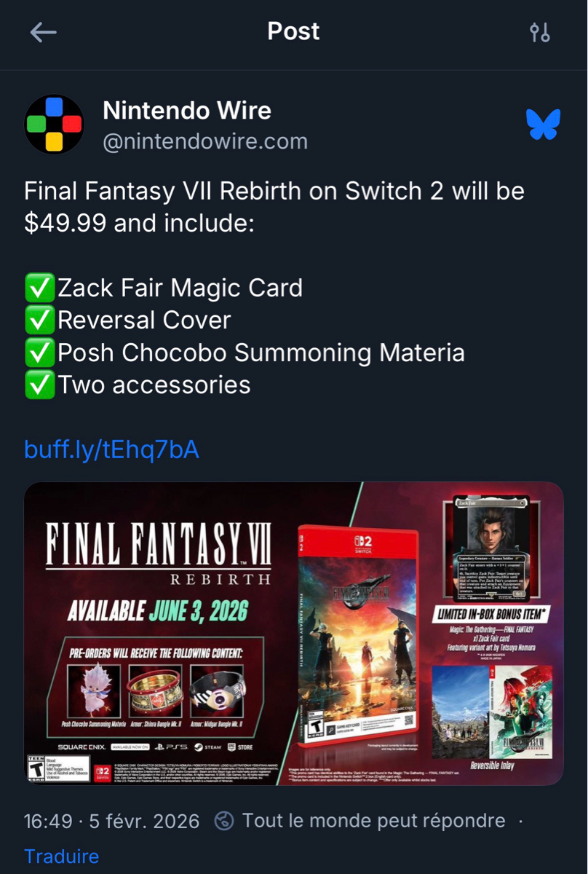Tap the Steam logo in the image

click(x=207, y=747)
